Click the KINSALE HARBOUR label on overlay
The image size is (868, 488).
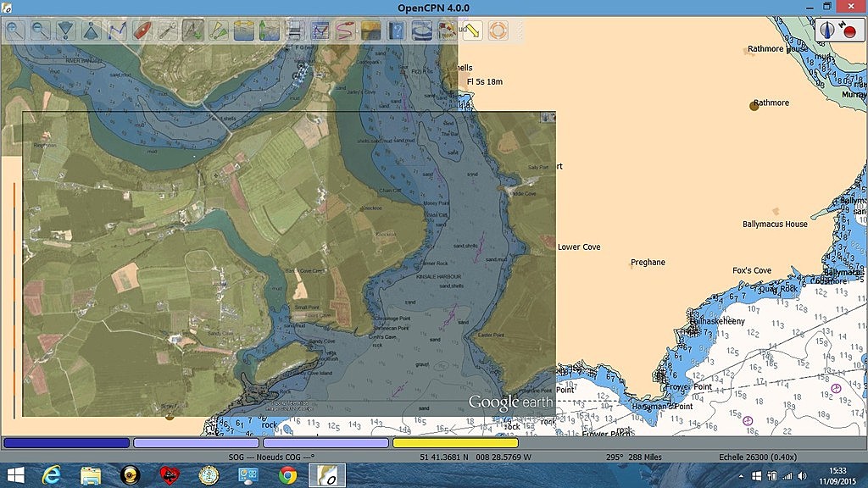coord(439,277)
